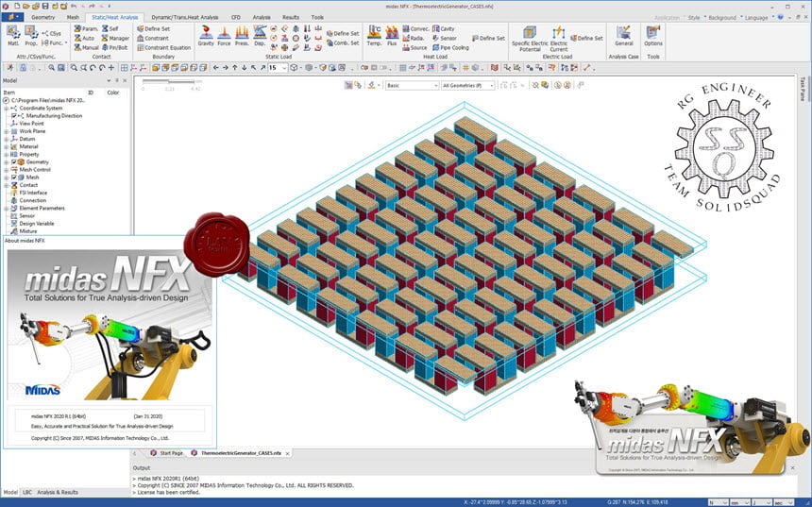Image resolution: width=812 pixels, height=507 pixels.
Task: Select the Mixture item in model tree
Action: [x=28, y=231]
